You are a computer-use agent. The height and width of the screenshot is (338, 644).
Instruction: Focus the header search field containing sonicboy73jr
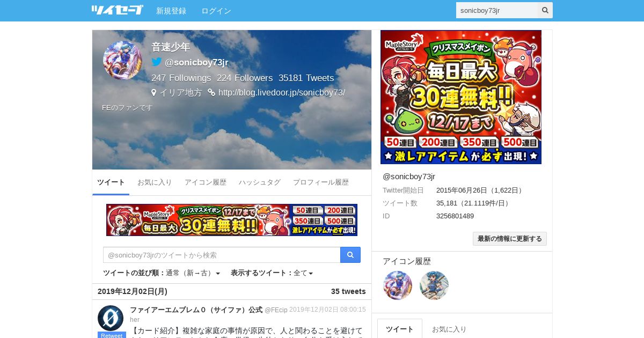tap(497, 10)
